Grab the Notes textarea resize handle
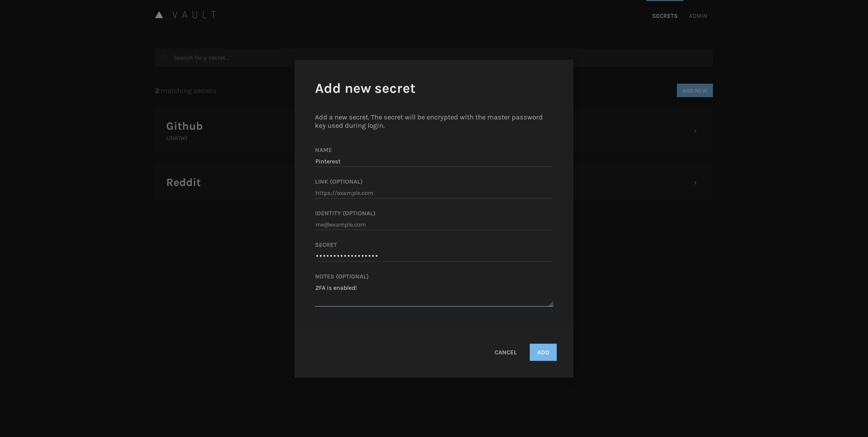 pos(551,304)
